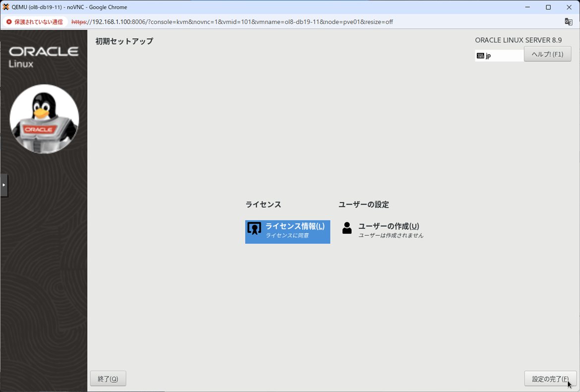Click the keyboard icon next to jp
Screen dimensions: 580x392
click(x=480, y=56)
